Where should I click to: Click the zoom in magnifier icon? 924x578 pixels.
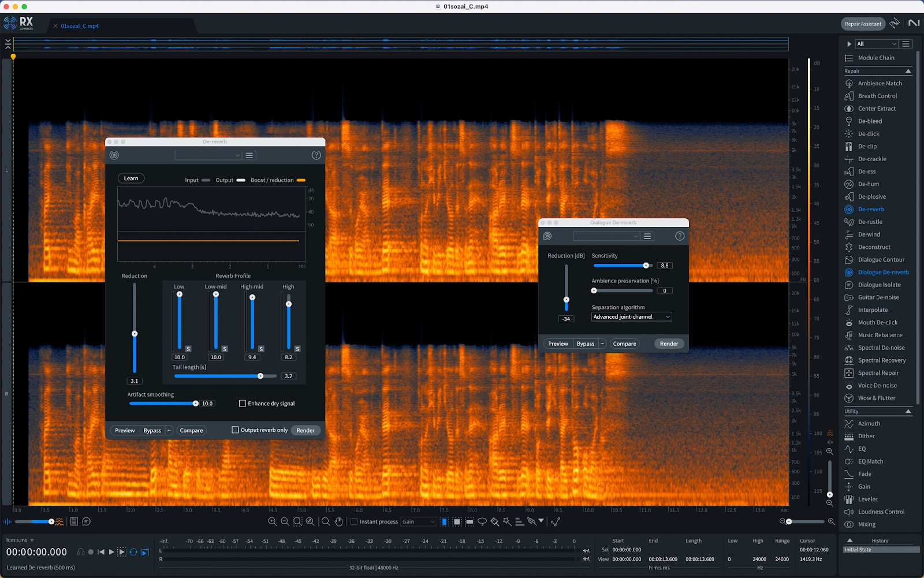point(272,522)
